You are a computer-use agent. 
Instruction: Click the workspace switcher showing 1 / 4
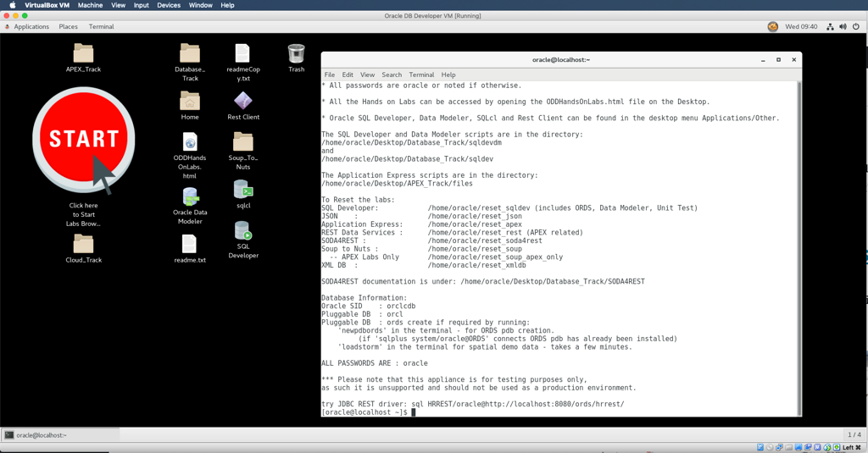point(854,435)
